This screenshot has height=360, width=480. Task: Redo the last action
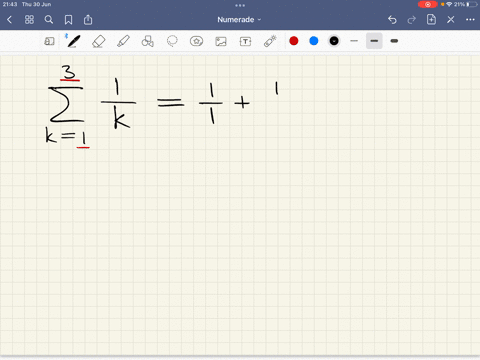(412, 20)
